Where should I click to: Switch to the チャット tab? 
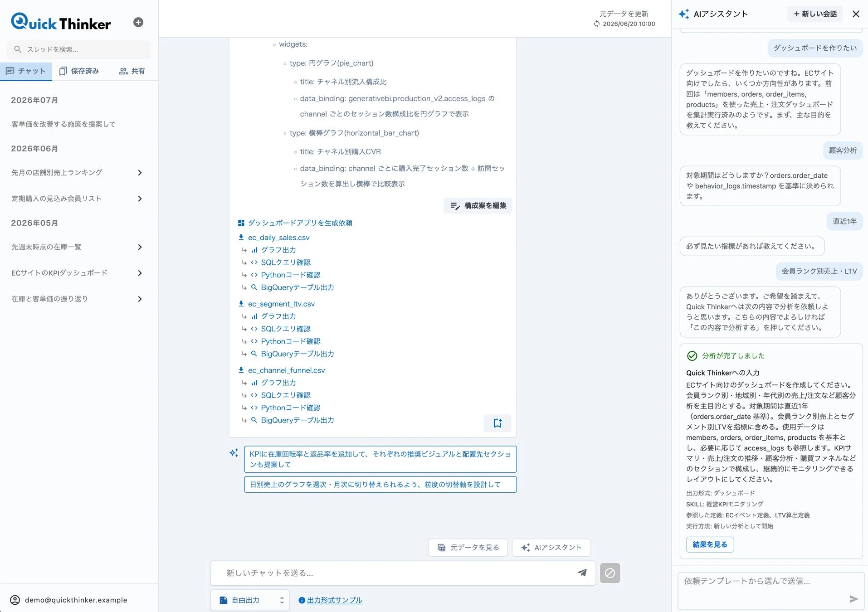(x=26, y=71)
